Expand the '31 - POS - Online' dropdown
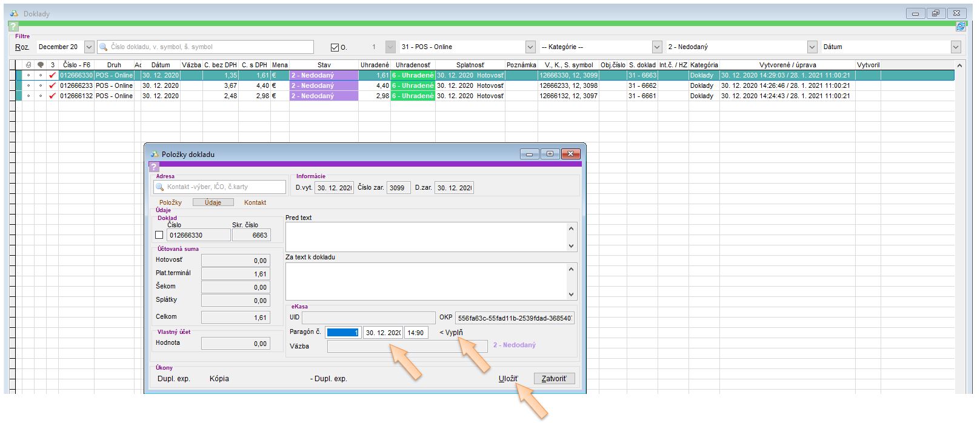980x423 pixels. pos(530,47)
